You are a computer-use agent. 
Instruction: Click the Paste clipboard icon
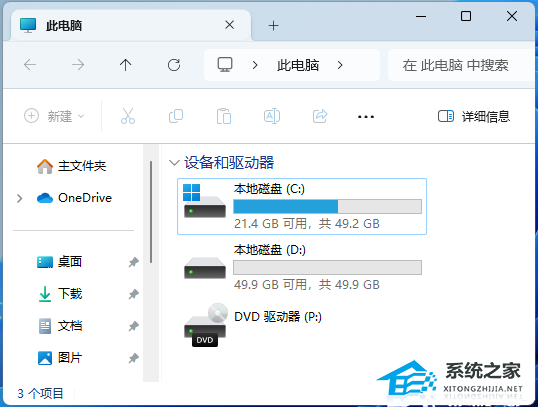point(224,116)
